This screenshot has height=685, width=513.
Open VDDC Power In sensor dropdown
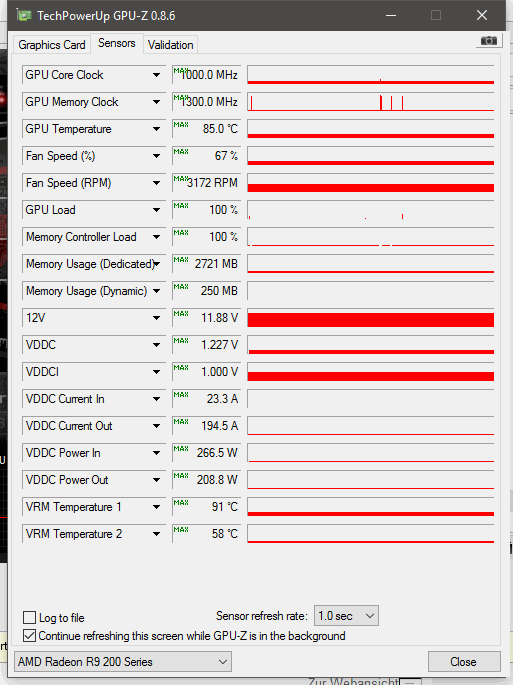156,453
